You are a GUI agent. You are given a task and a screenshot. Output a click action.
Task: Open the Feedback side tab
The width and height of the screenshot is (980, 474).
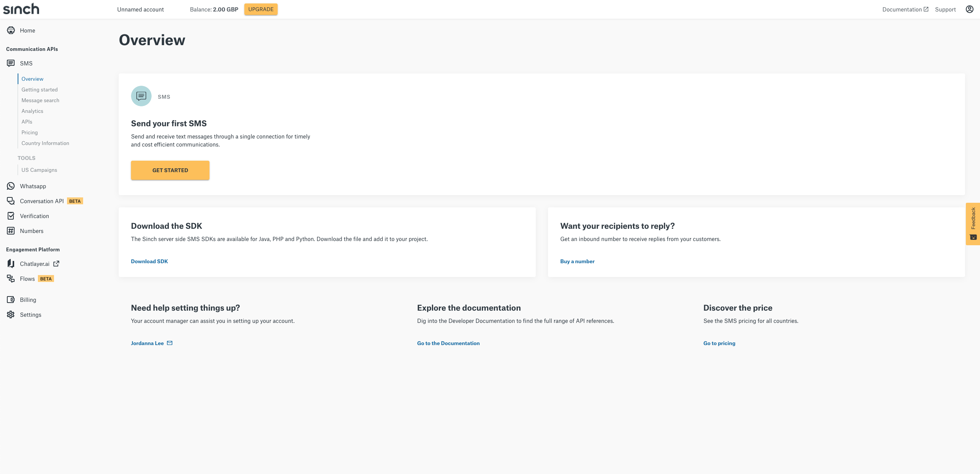click(973, 224)
